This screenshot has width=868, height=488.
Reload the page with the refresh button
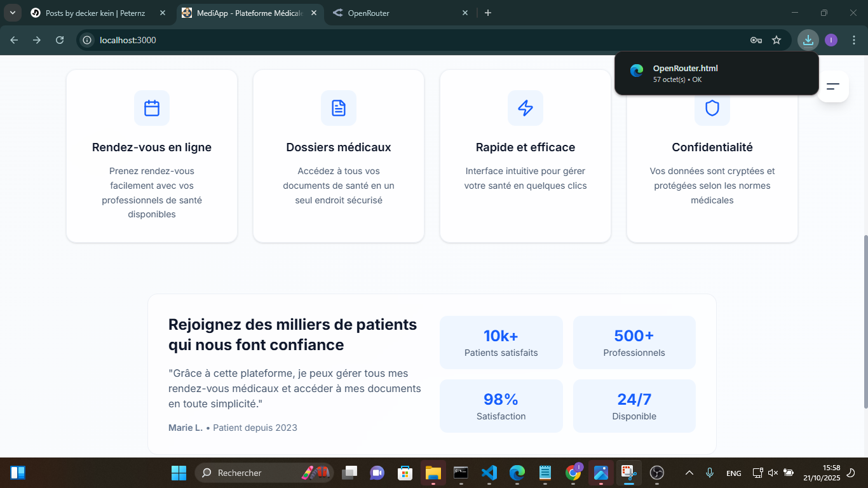60,40
